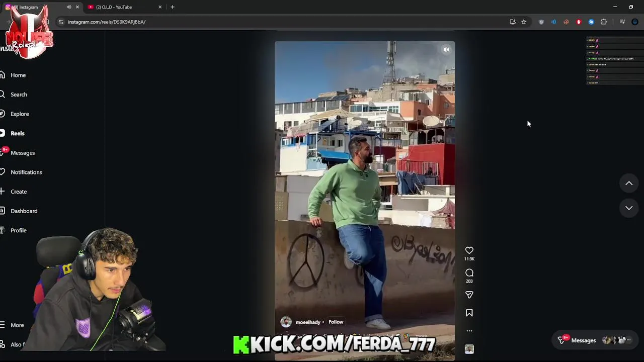
Task: Click the 11.9K likes count
Action: pyautogui.click(x=469, y=259)
